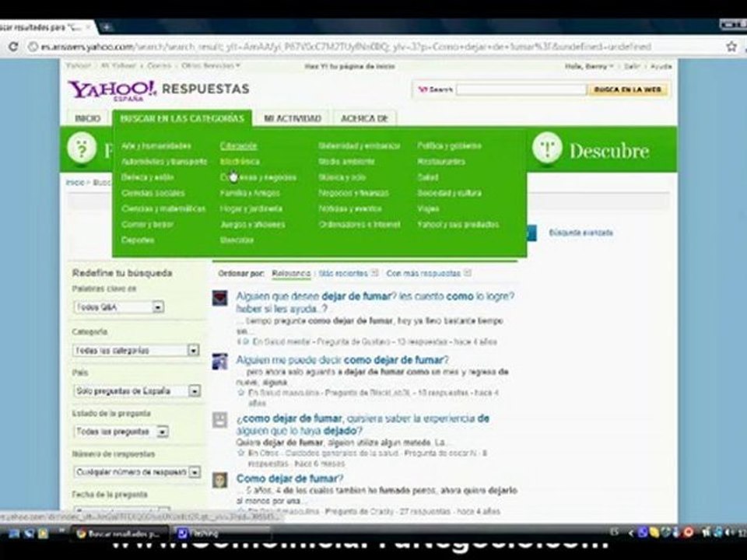Select 'Belleza y estilo' from categories menu

point(147,177)
